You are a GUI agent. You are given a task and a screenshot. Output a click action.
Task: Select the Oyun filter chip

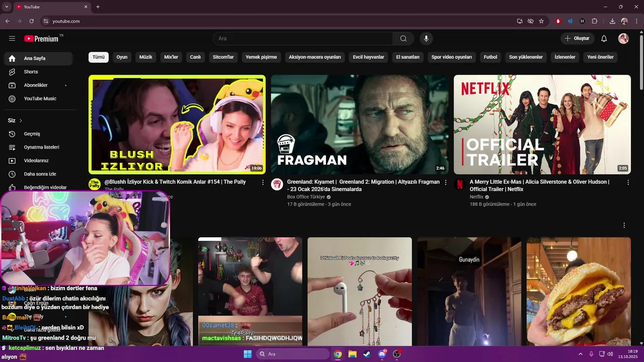122,57
